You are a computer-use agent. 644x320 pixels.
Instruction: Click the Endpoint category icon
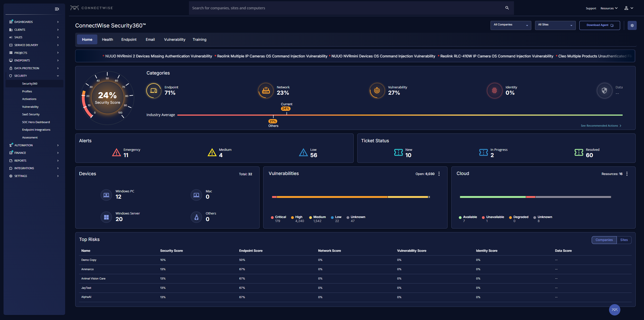pos(154,91)
